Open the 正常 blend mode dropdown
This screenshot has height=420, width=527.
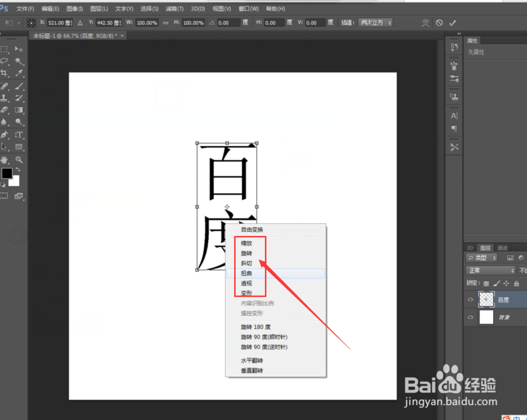[x=490, y=270]
